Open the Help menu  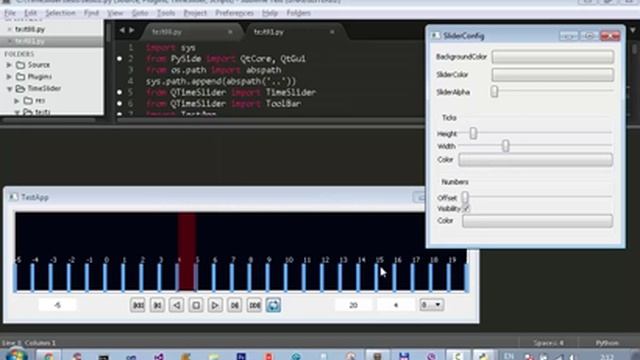270,13
